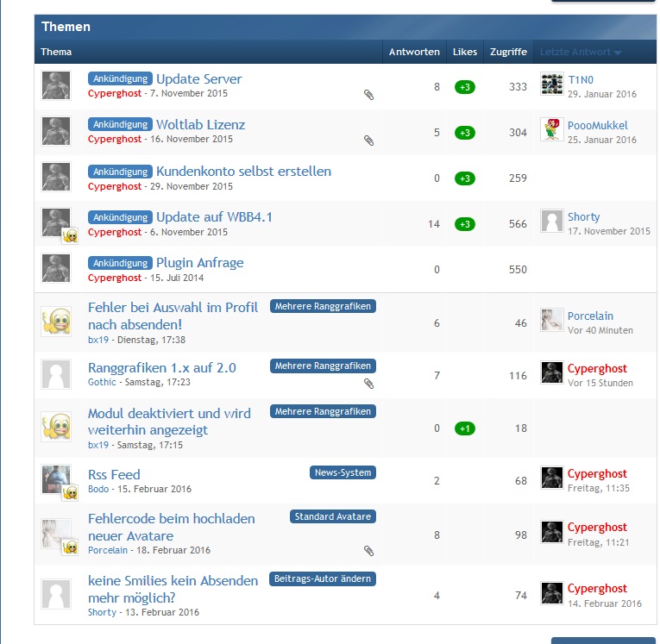
Task: Click PoooMukkel's parrot avatar icon
Action: [x=551, y=130]
